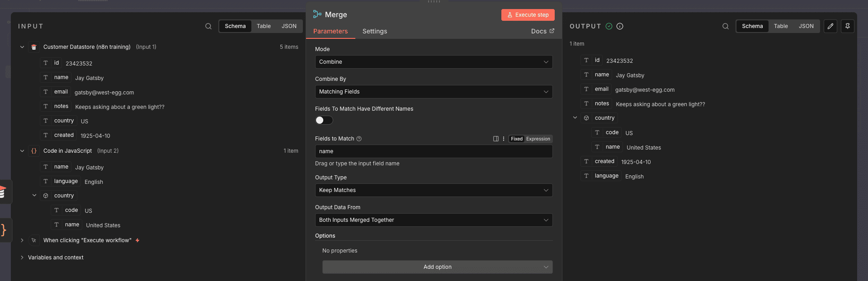Click input value gatsby@west-egg.com
This screenshot has height=281, width=868.
click(x=104, y=93)
